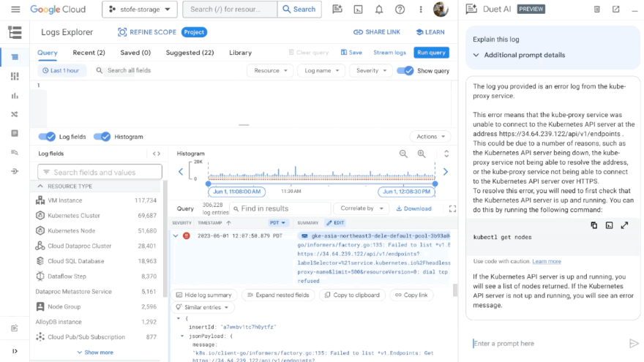Collapse the RESOURCE TYPE section
The height and width of the screenshot is (362, 644).
(x=40, y=186)
